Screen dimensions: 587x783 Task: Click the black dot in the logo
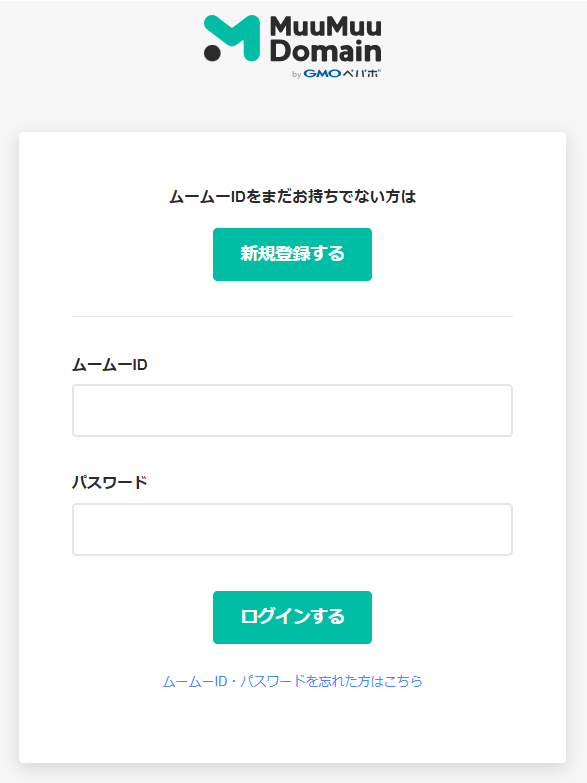212,52
